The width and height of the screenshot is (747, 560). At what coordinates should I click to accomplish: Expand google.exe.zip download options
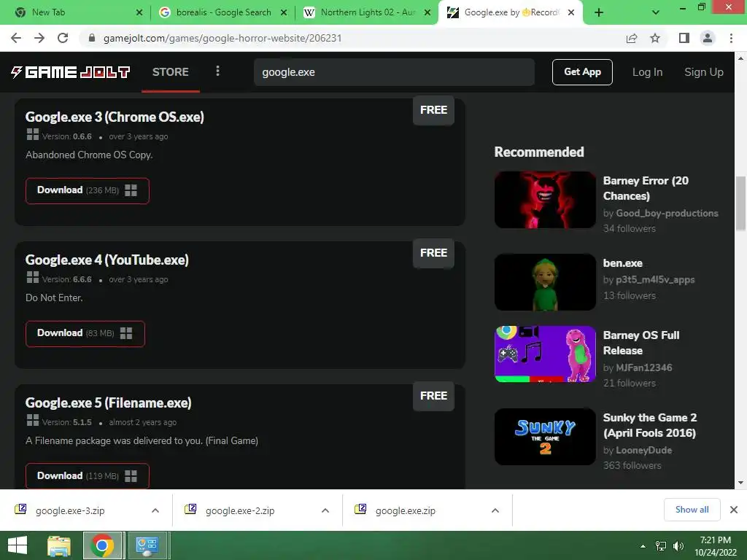coord(495,510)
